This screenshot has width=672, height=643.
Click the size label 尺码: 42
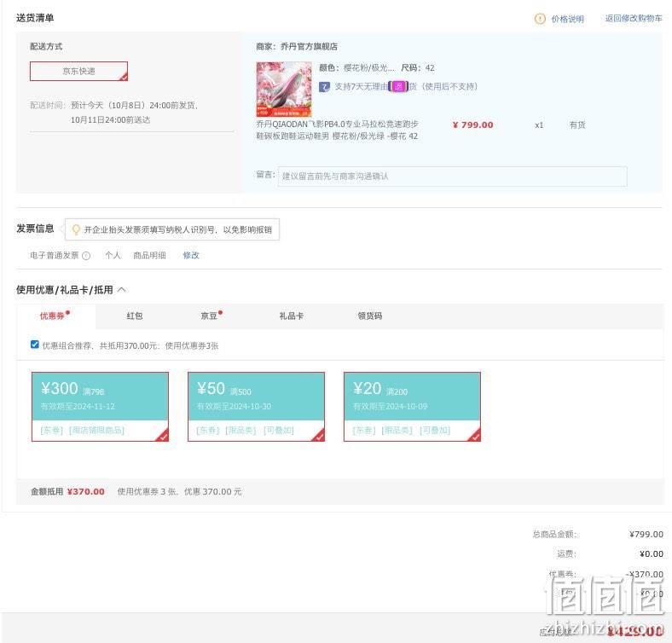tap(418, 67)
